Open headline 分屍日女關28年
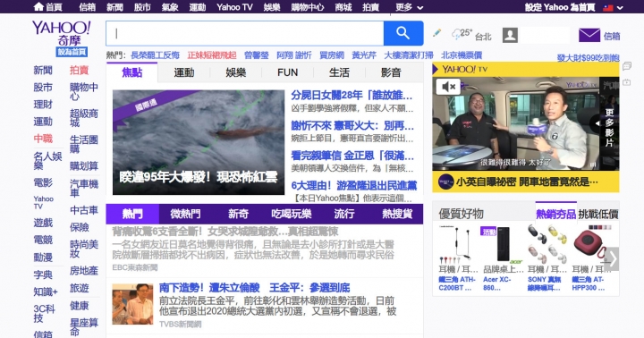644x338 pixels. 352,96
